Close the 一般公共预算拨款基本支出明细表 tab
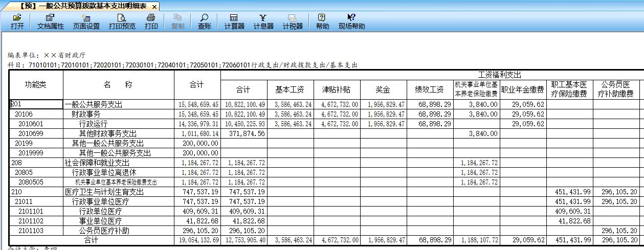644x250 pixels. 154,6
